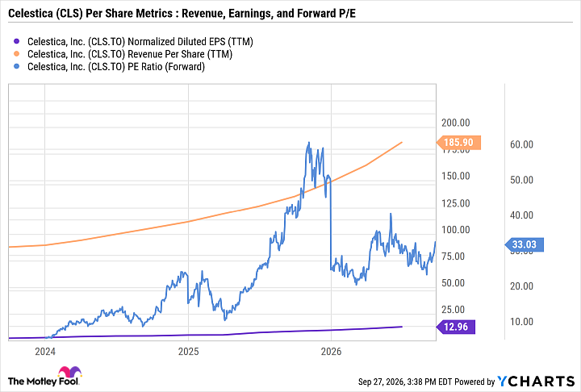Viewport: 581px width, 392px height.
Task: Click the 125.00 axis label
Action: (x=455, y=203)
